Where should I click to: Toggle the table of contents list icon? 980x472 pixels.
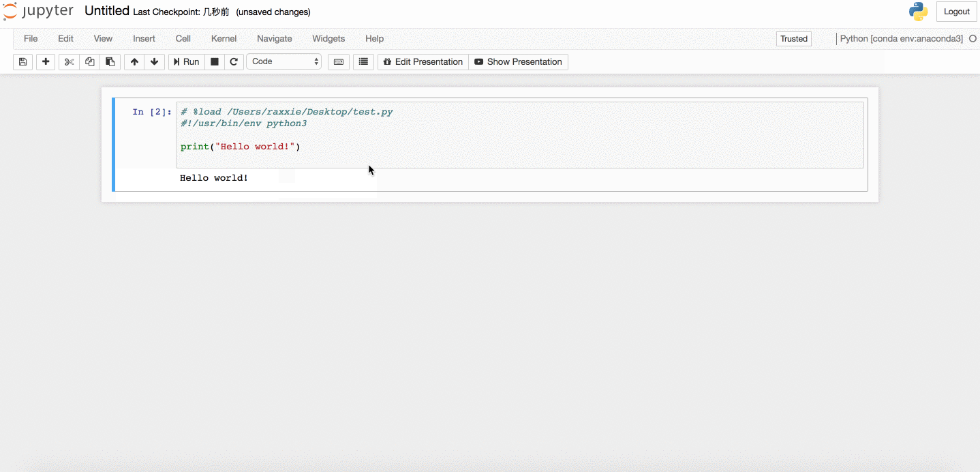pyautogui.click(x=363, y=61)
